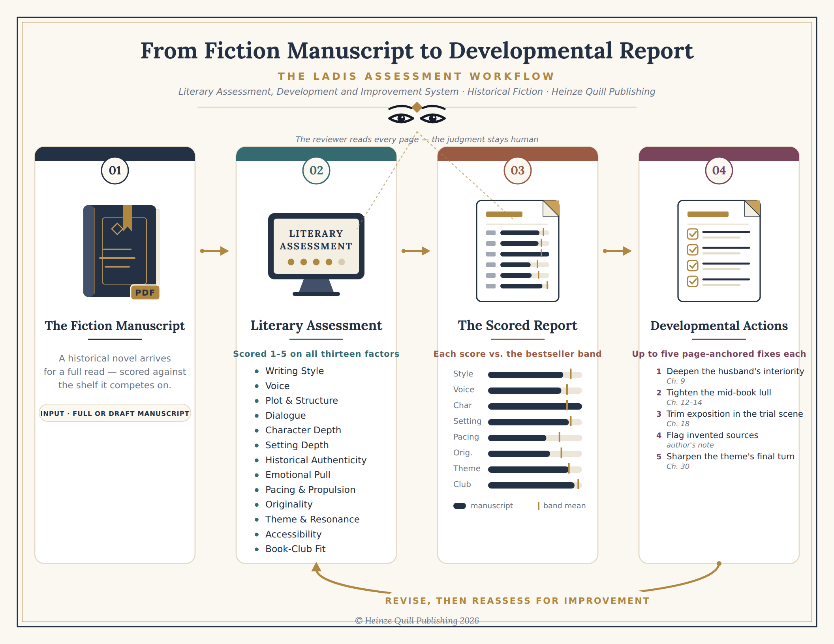Select the Writing Style factor

pyautogui.click(x=295, y=371)
